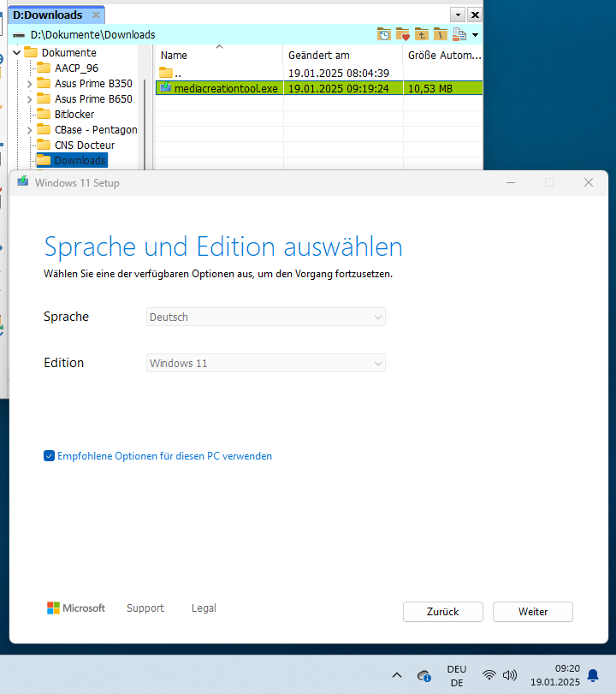Viewport: 616px width, 694px height.
Task: Open the volume speaker tray icon
Action: [x=510, y=675]
